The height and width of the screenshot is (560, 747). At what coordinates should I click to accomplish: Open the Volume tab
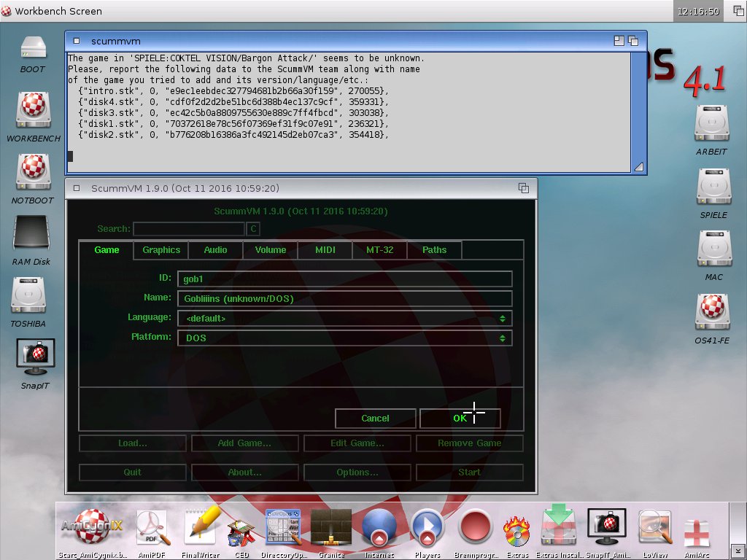271,250
